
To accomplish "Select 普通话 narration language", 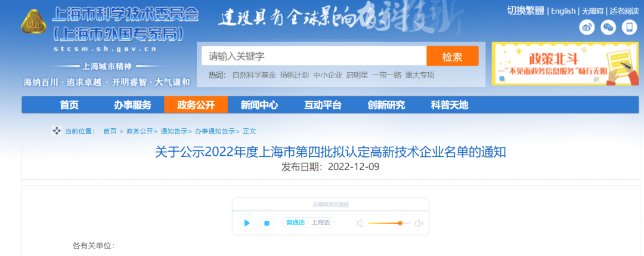I will tap(295, 223).
